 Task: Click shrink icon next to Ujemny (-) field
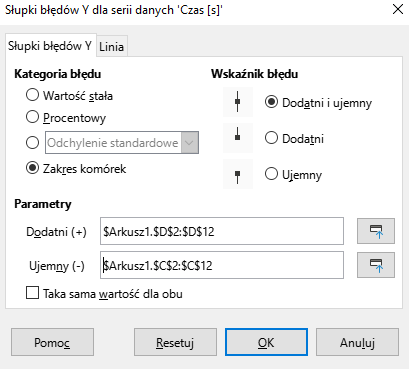coord(376,265)
